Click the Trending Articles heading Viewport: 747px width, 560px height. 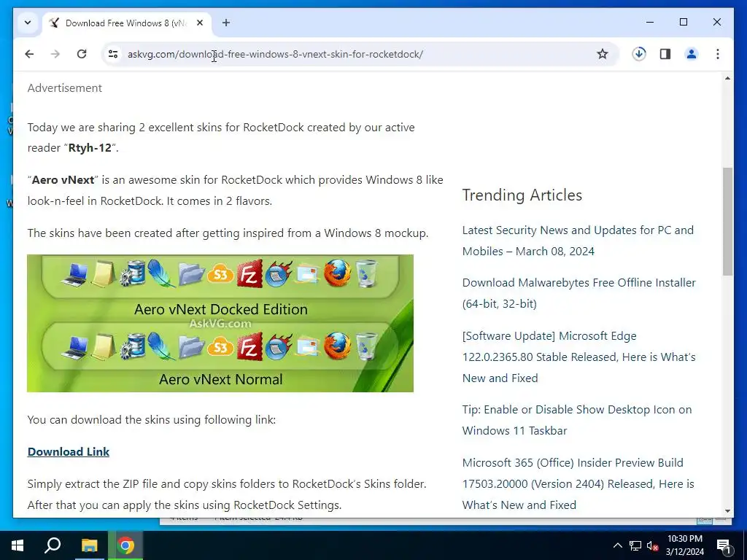coord(522,195)
